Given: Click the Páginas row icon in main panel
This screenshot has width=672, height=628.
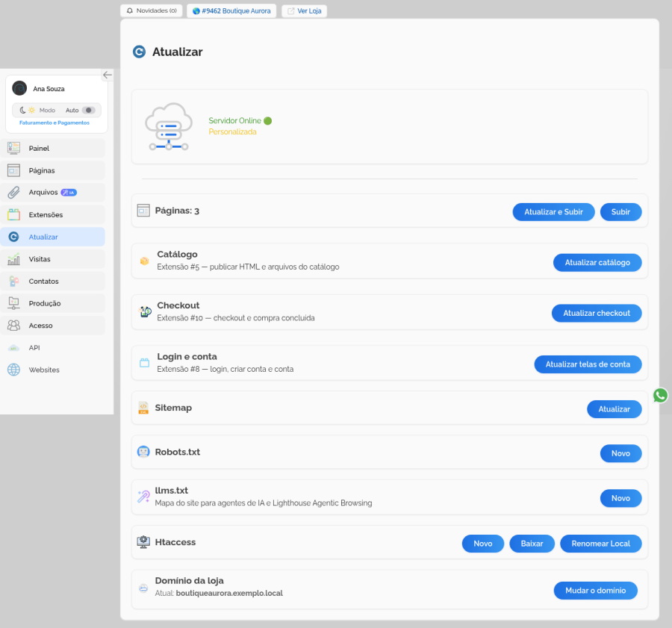Looking at the screenshot, I should coord(143,211).
